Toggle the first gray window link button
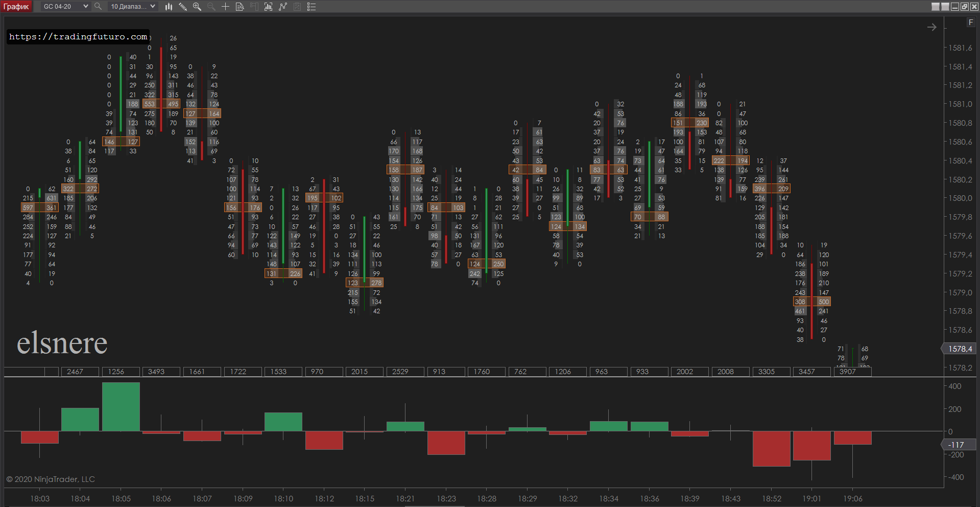980x507 pixels. (936, 7)
